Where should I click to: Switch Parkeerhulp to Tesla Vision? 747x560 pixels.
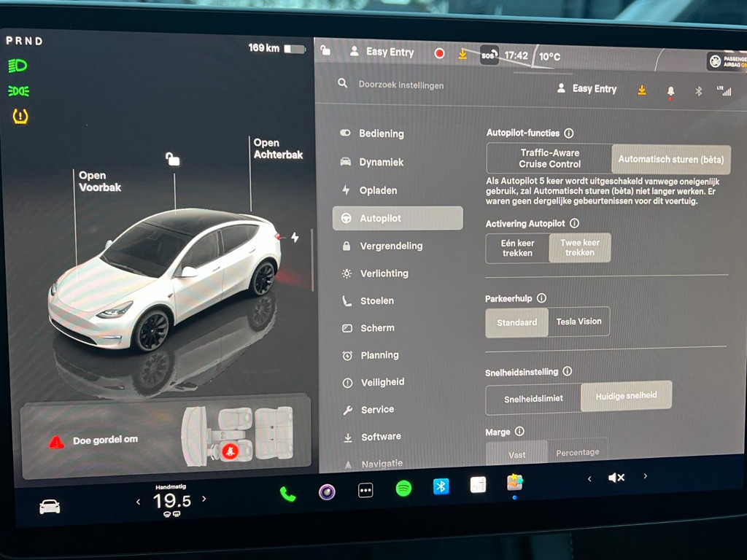579,322
